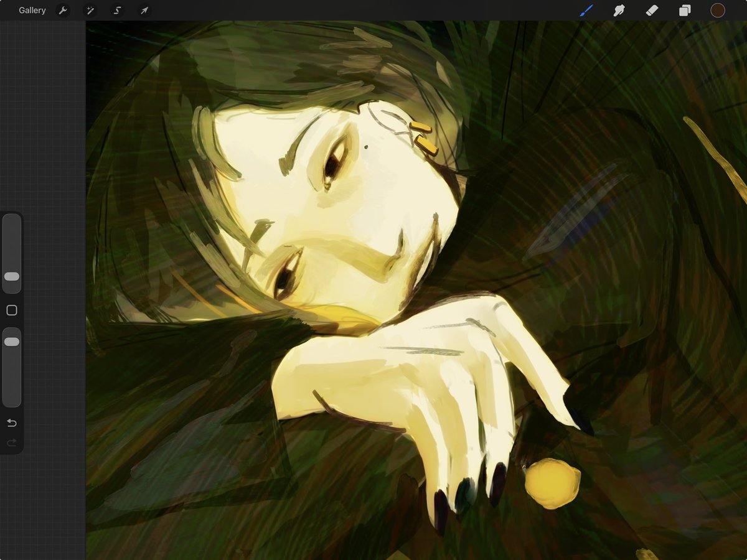747x560 pixels.
Task: Select the Smudge tool
Action: [x=619, y=11]
